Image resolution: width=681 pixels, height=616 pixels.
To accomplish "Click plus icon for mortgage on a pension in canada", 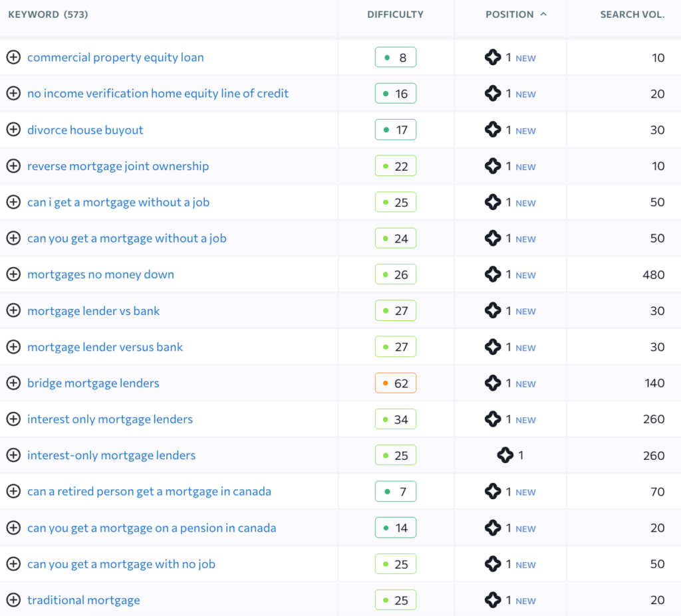I will pyautogui.click(x=13, y=528).
